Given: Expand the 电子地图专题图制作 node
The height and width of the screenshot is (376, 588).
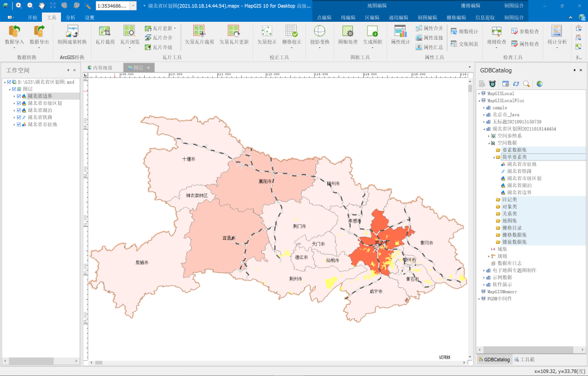Looking at the screenshot, I should tap(484, 270).
